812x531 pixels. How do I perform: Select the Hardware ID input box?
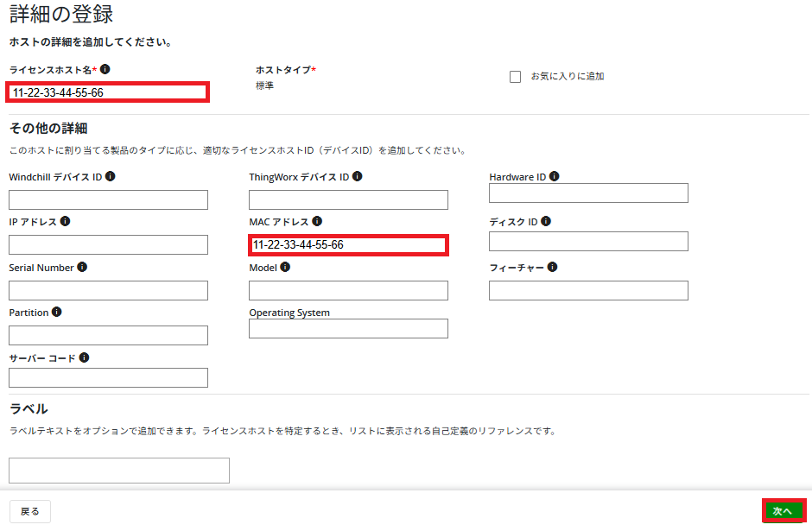[588, 193]
